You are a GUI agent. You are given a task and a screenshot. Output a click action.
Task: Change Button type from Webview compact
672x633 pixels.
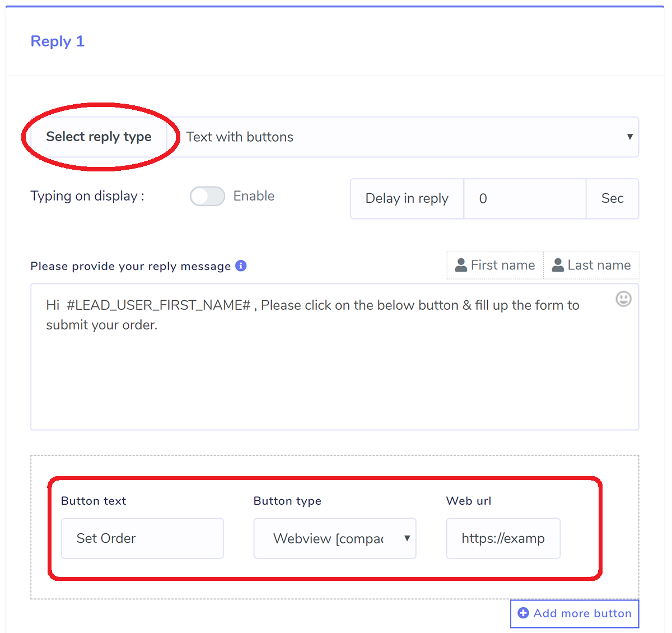coord(335,538)
